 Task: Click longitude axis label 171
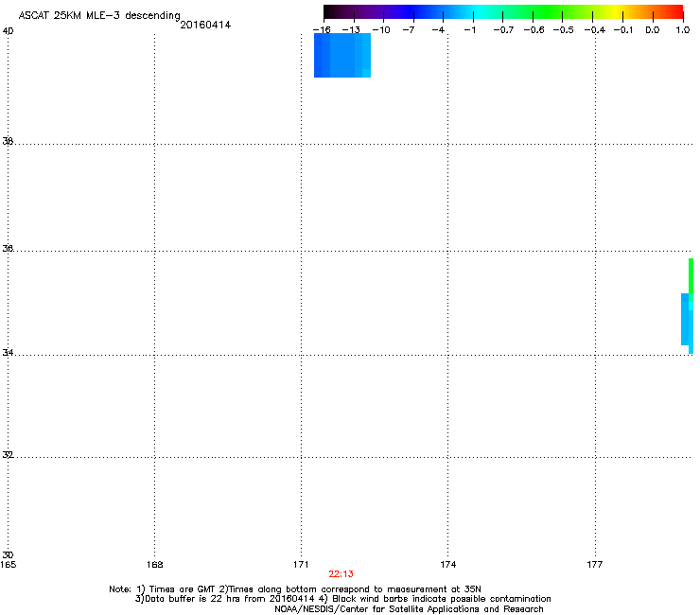click(x=301, y=565)
